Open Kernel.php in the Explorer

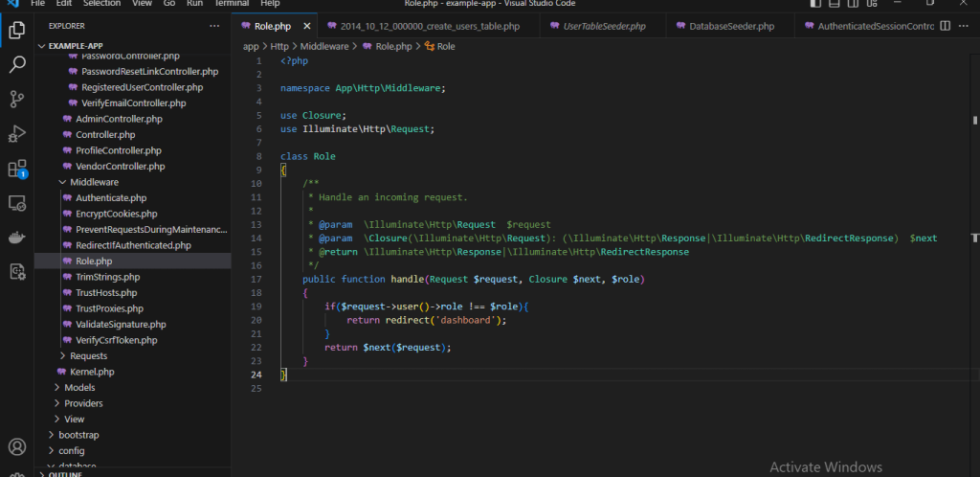pyautogui.click(x=92, y=372)
